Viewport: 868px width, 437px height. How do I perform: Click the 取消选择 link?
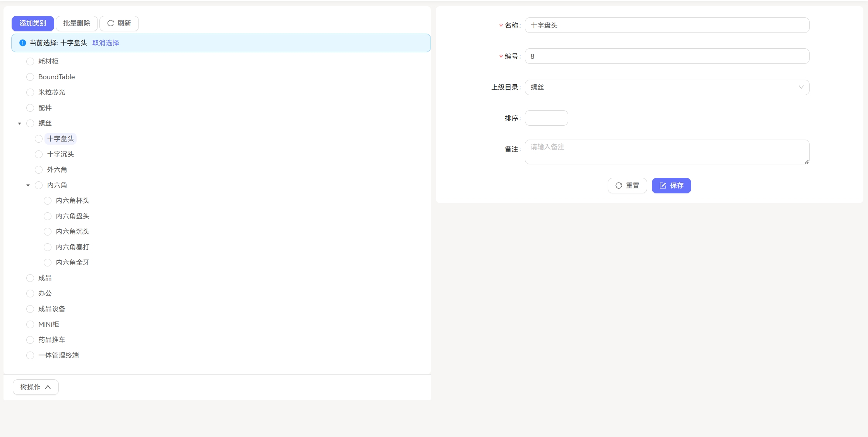tap(105, 43)
